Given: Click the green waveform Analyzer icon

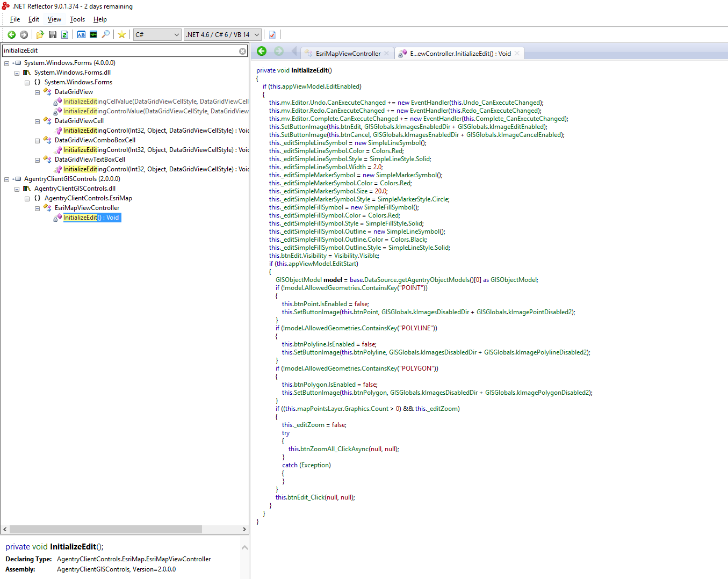Looking at the screenshot, I should coord(93,35).
